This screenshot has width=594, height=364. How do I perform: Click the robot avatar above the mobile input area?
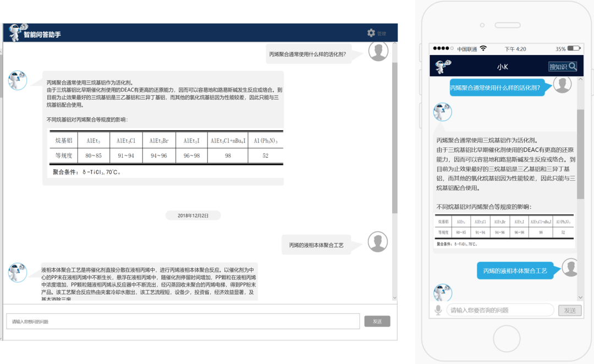(x=443, y=293)
